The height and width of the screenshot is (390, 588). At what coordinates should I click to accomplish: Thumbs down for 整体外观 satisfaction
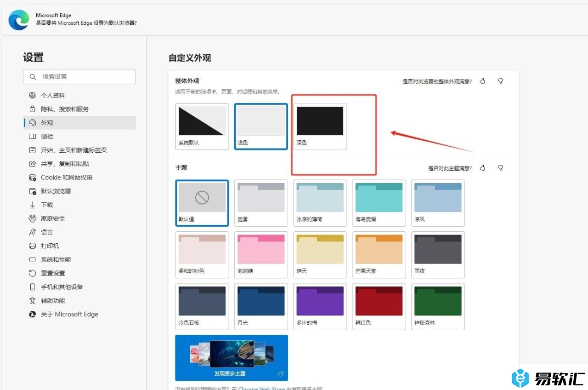point(500,81)
